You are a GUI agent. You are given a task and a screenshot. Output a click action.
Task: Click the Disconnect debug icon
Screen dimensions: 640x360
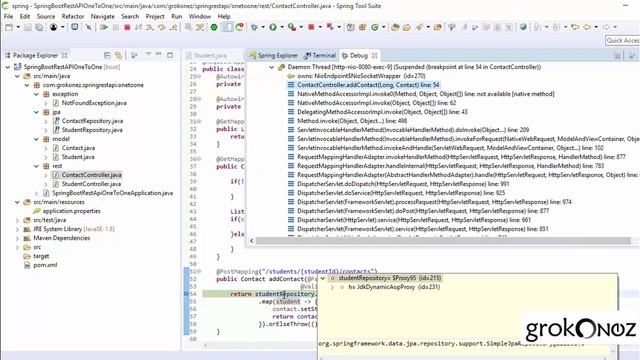click(138, 27)
